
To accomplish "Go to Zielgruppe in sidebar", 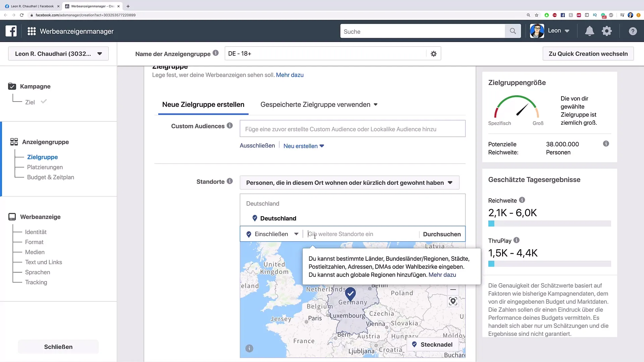I will coord(42,157).
